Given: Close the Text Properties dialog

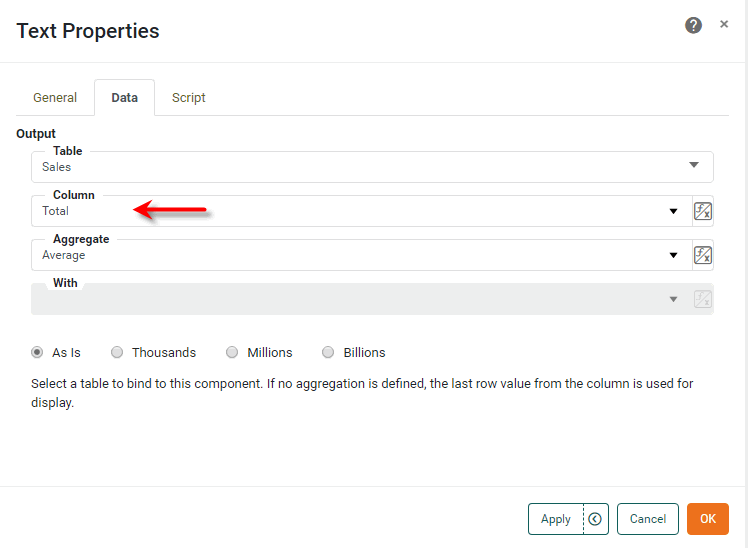Looking at the screenshot, I should point(724,25).
